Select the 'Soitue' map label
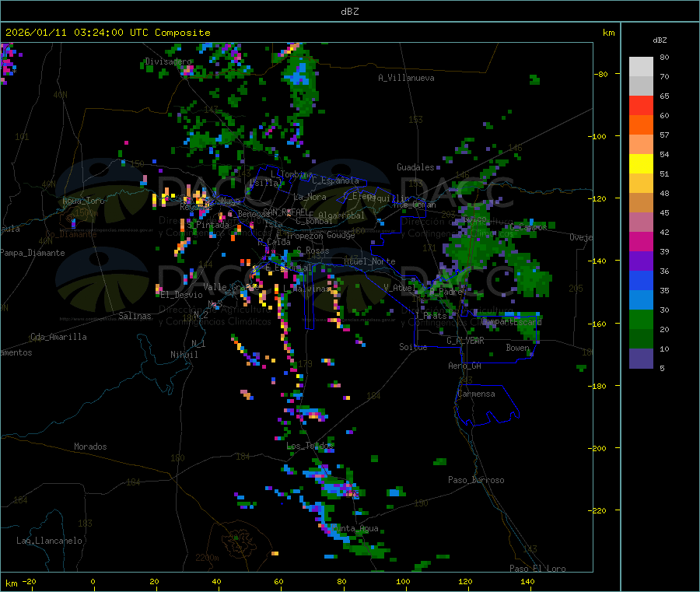Image resolution: width=700 pixels, height=592 pixels. point(413,347)
